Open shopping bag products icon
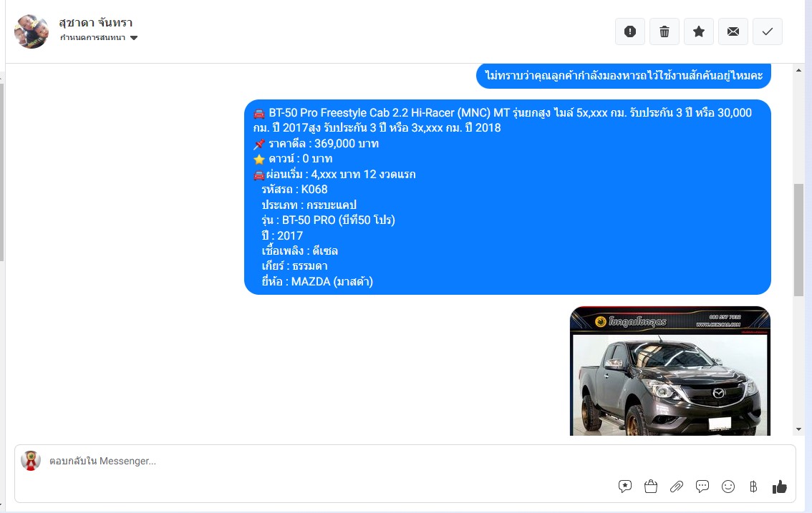Viewport: 812px width, 513px height. [651, 486]
